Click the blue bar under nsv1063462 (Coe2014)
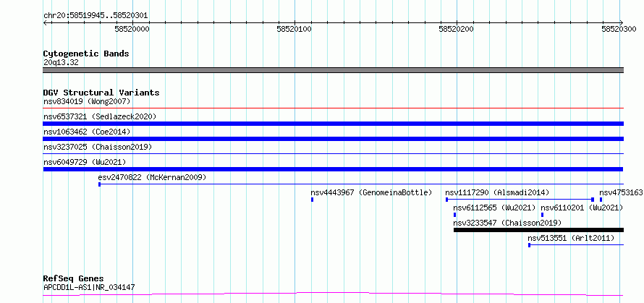Viewport: 644px width, 303px height. pos(334,139)
